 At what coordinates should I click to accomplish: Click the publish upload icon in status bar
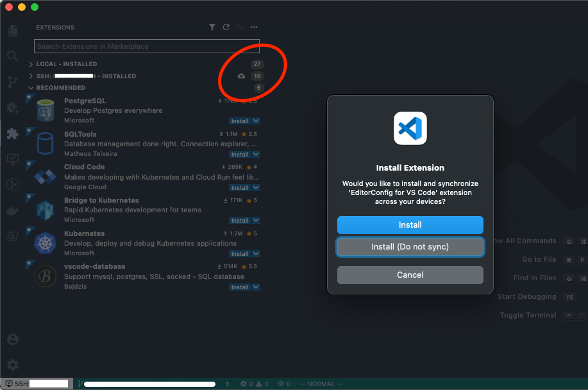point(227,384)
